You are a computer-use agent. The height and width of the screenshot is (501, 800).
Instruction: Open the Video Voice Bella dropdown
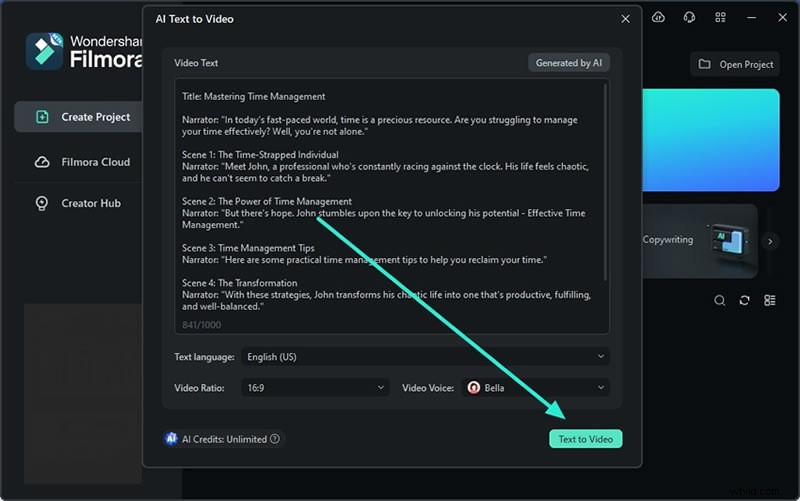535,388
